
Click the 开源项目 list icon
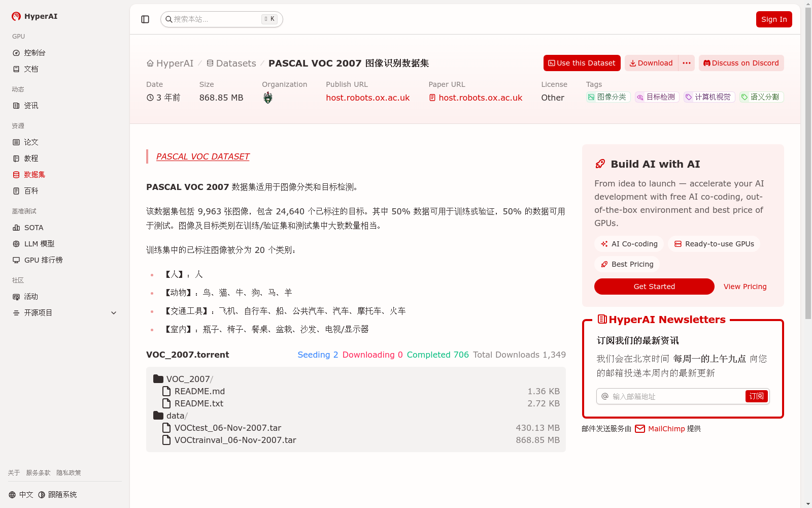[16, 313]
